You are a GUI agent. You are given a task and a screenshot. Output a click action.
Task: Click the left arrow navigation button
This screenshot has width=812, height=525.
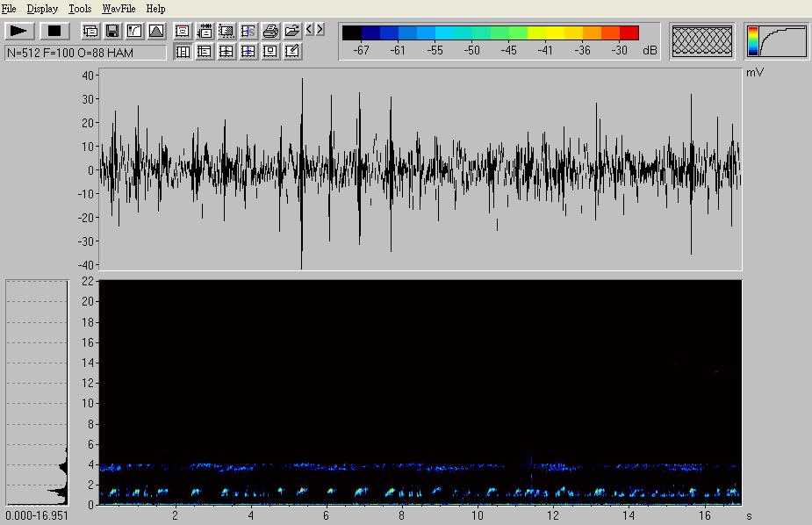tap(310, 29)
